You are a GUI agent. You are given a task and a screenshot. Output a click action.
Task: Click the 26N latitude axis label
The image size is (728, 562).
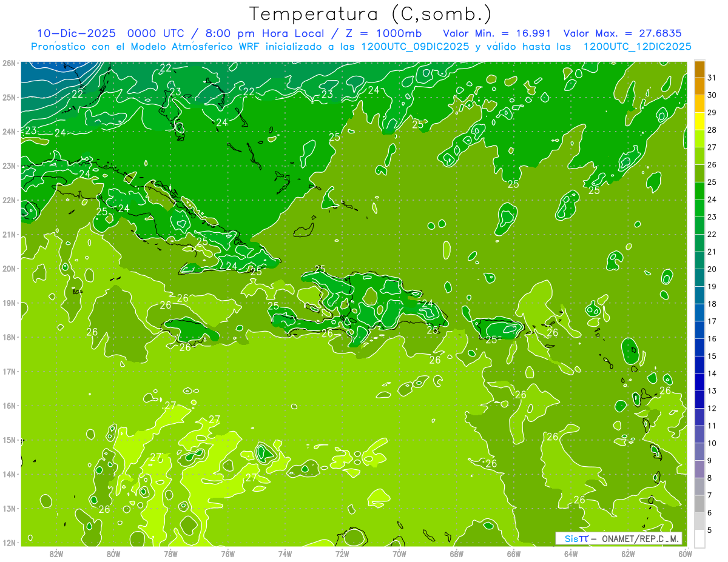pos(9,63)
